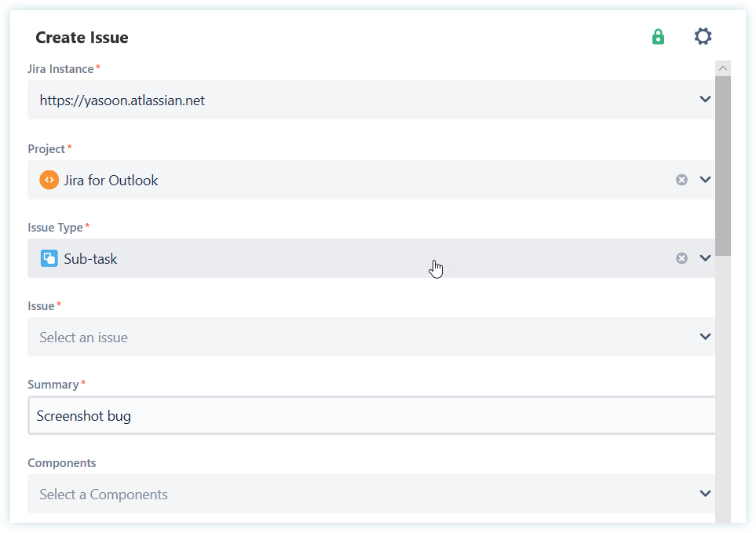Expand the Project dropdown chevron
756x533 pixels.
(x=705, y=180)
